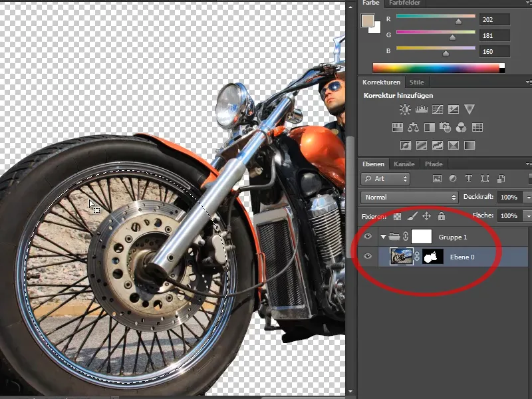532x399 pixels.
Task: Open the Brightness/Contrast adjustment icon
Action: pyautogui.click(x=404, y=108)
